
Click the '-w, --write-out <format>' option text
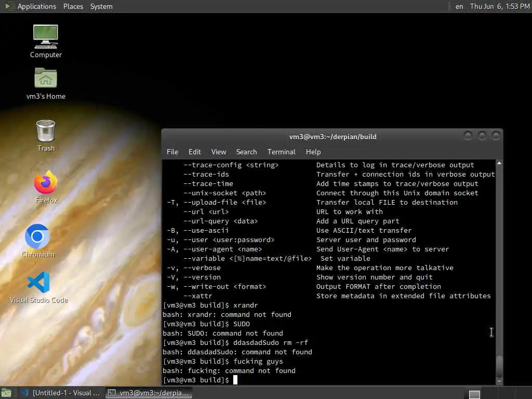point(217,287)
